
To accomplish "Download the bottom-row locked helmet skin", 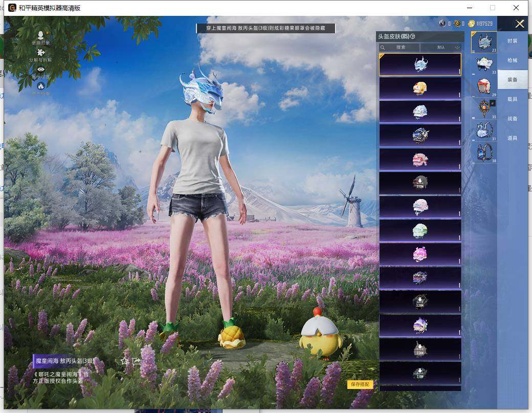I will pyautogui.click(x=420, y=373).
